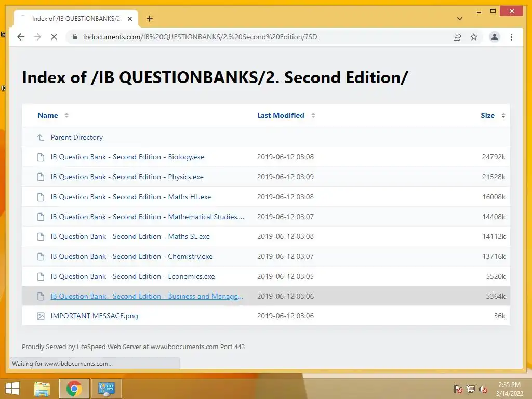532x399 pixels.
Task: Sort the listing by Size
Action: 487,115
